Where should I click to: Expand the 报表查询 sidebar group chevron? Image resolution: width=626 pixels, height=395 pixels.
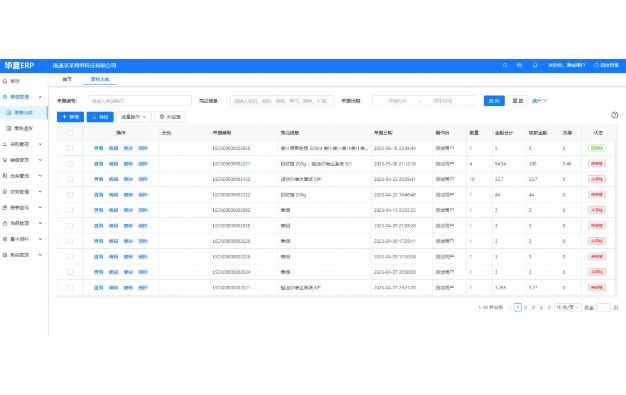[40, 208]
